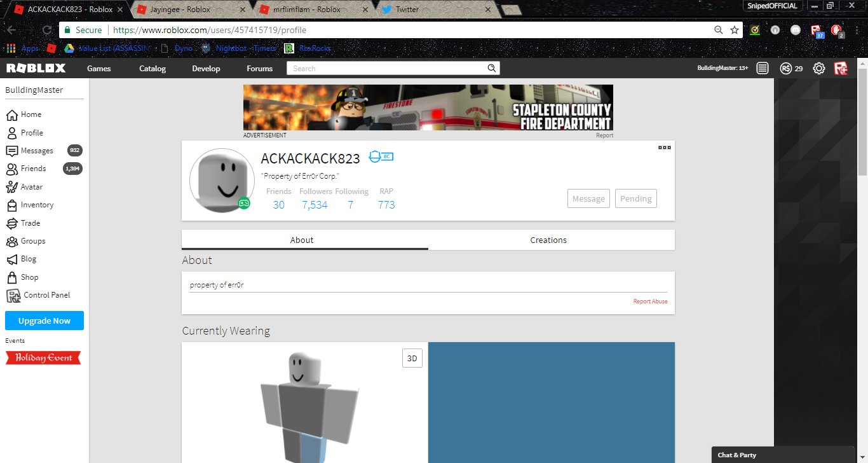Screen dimensions: 868x463
Task: Open Inventory from the sidebar
Action: coord(37,205)
